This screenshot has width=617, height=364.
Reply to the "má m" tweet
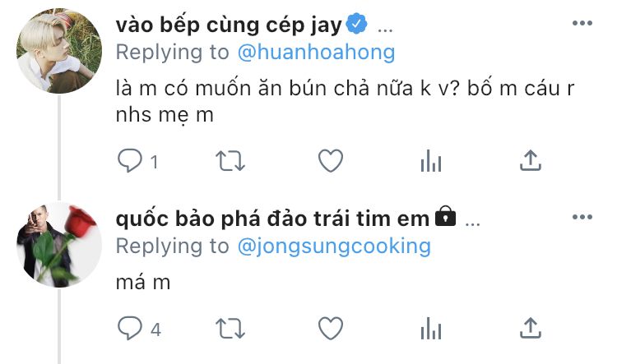tap(129, 328)
